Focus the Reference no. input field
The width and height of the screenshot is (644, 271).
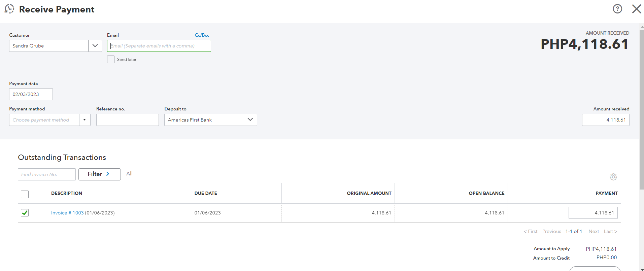click(x=127, y=120)
